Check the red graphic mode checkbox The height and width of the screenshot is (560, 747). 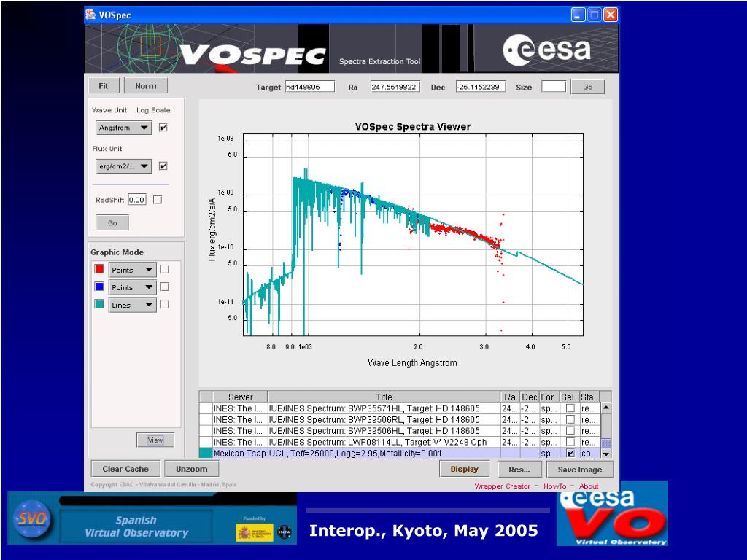click(x=165, y=270)
